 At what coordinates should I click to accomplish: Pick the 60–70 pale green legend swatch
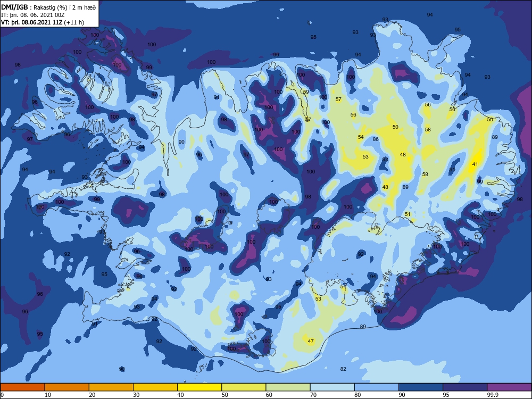tap(288, 387)
